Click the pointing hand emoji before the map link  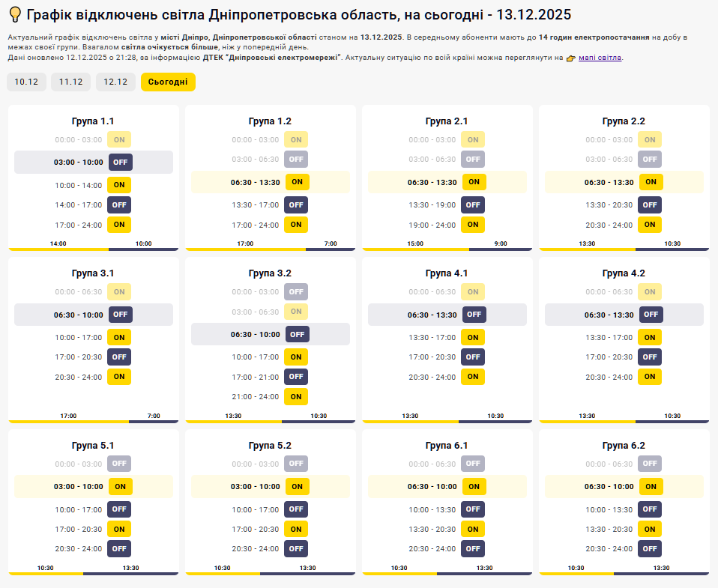pyautogui.click(x=570, y=57)
